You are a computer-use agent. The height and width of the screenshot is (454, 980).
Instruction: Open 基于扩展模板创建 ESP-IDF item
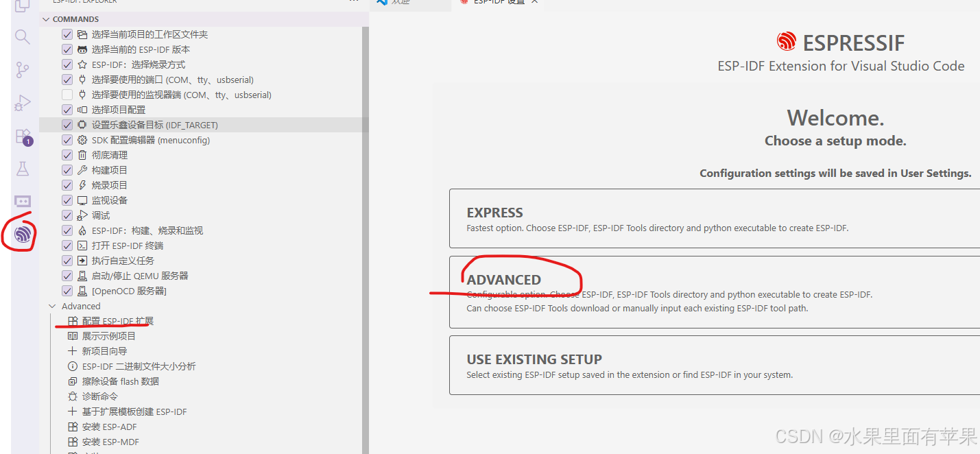coord(134,411)
